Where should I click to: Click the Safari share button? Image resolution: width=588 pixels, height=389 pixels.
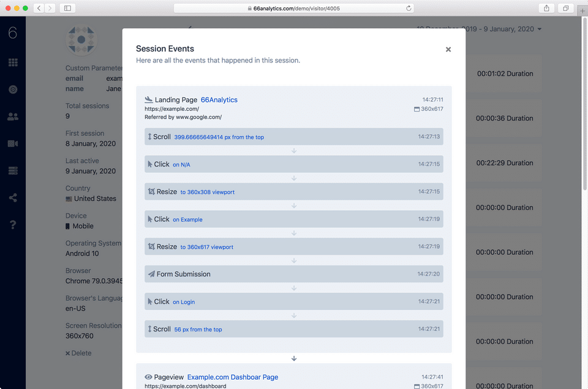(x=546, y=9)
